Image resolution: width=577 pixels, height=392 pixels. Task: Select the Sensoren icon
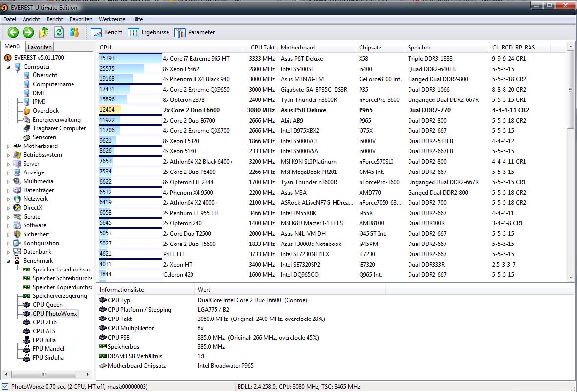pyautogui.click(x=26, y=137)
